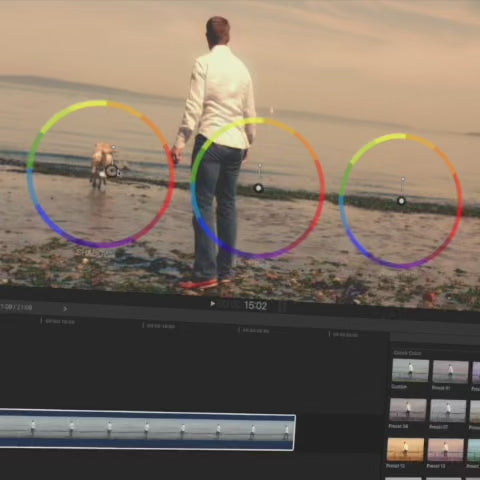This screenshot has height=480, width=480.
Task: Apply the Preset 01 color look
Action: 450,372
